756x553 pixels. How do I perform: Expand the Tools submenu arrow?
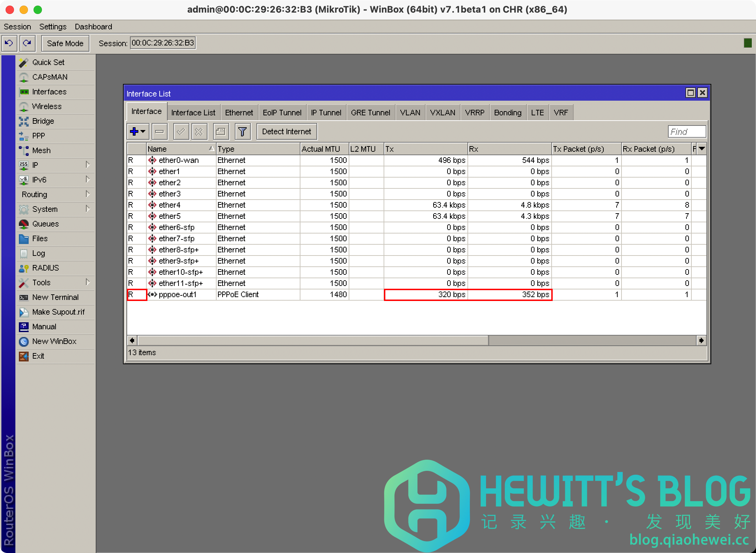point(88,282)
